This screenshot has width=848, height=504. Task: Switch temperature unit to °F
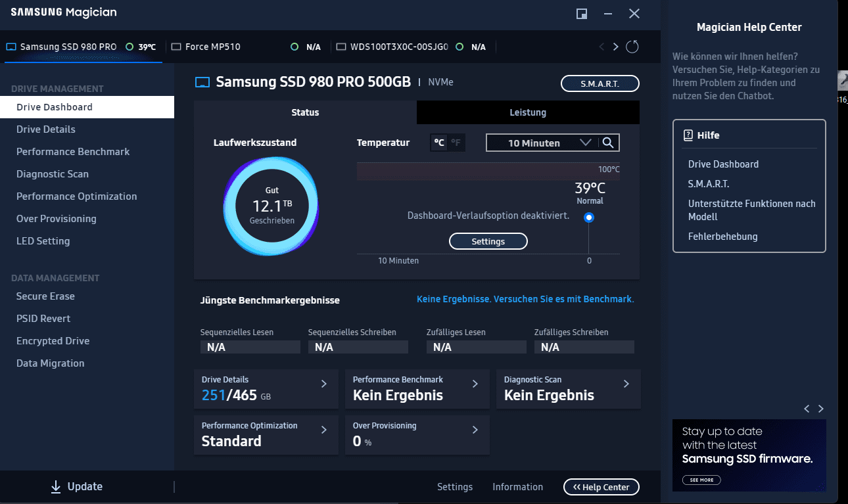point(456,143)
